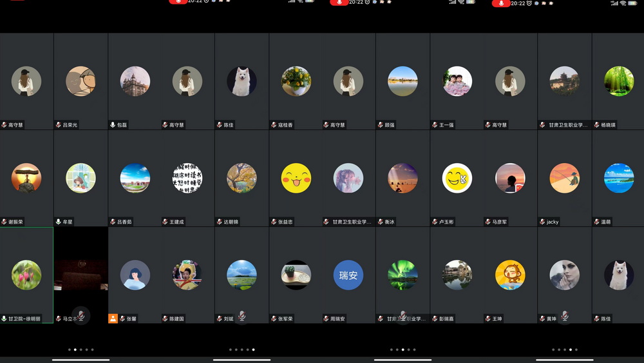Tap the name label 温萌

(606, 222)
